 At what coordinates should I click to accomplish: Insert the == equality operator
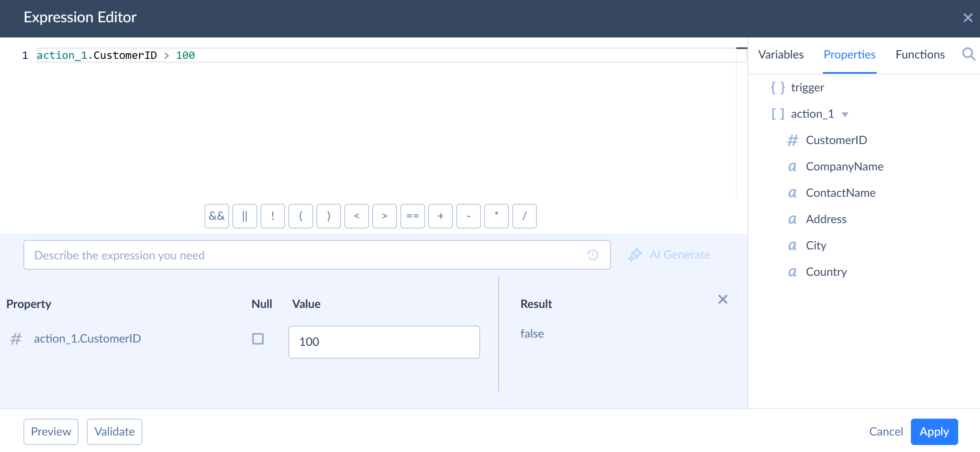click(412, 216)
